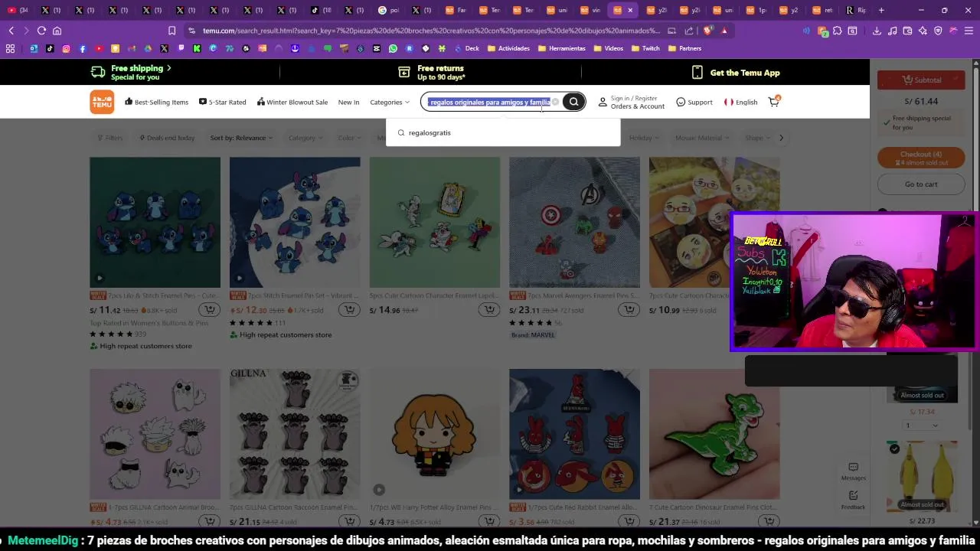Go back using the browser back arrow
Screen dimensions: 980x551
[x=11, y=31]
